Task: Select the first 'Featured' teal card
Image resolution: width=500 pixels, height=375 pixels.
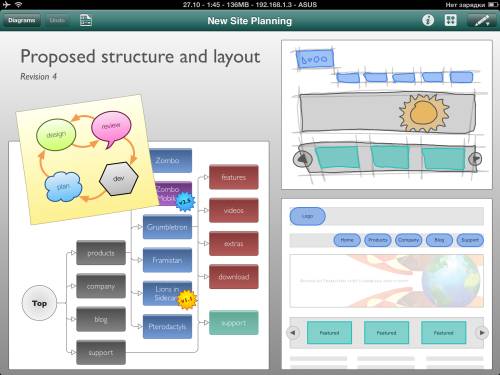Action: pos(329,332)
